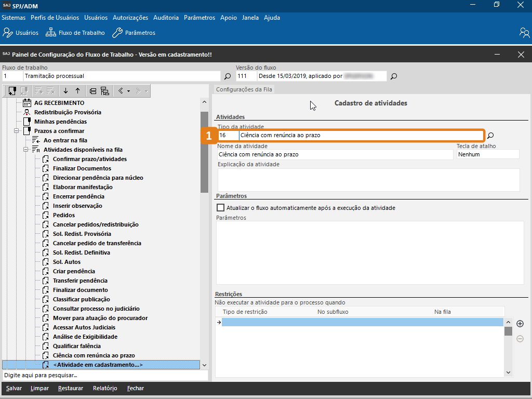Click the move item down arrow
532x399 pixels.
pos(65,91)
